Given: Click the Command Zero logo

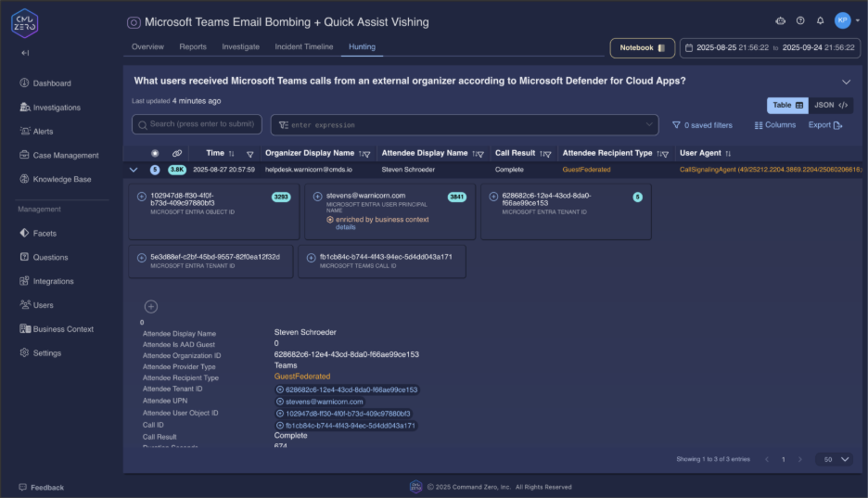Looking at the screenshot, I should 24,23.
